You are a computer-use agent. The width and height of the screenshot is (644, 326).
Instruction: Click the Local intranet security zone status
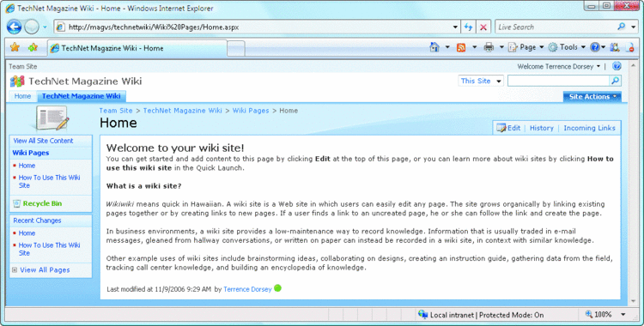pyautogui.click(x=481, y=315)
